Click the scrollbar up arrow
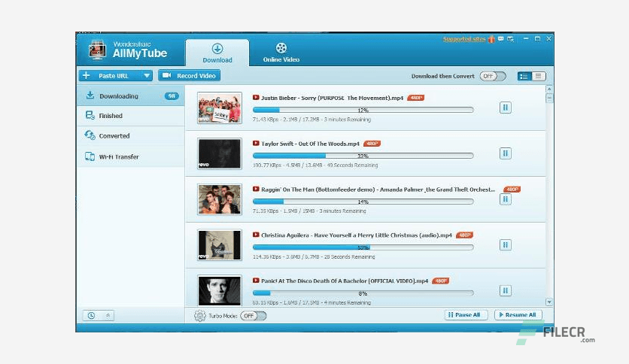The width and height of the screenshot is (629, 364). [x=549, y=89]
